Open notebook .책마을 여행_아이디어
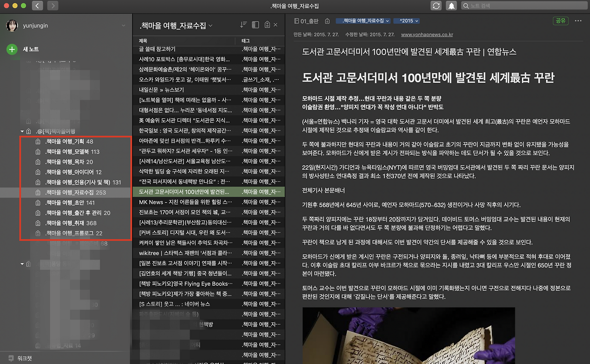The height and width of the screenshot is (364, 590). pos(73,172)
